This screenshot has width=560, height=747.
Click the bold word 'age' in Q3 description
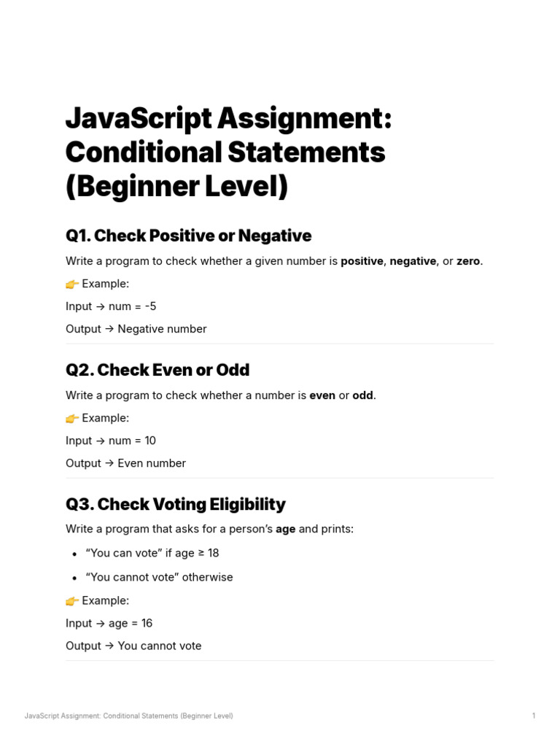click(285, 529)
